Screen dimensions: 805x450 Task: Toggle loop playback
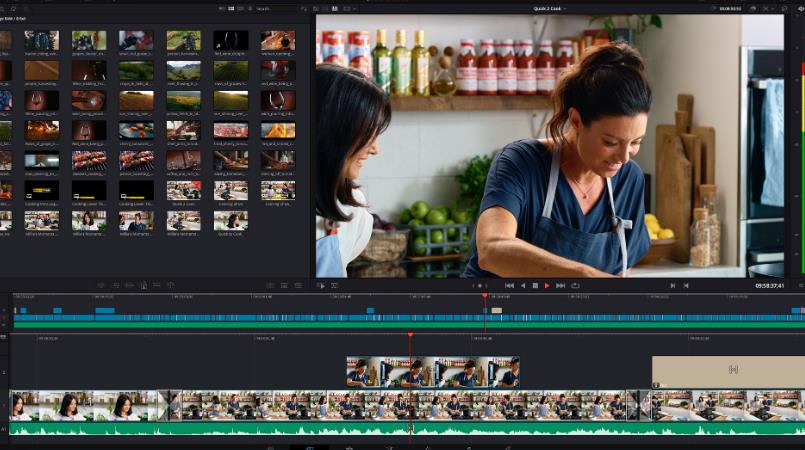point(575,285)
